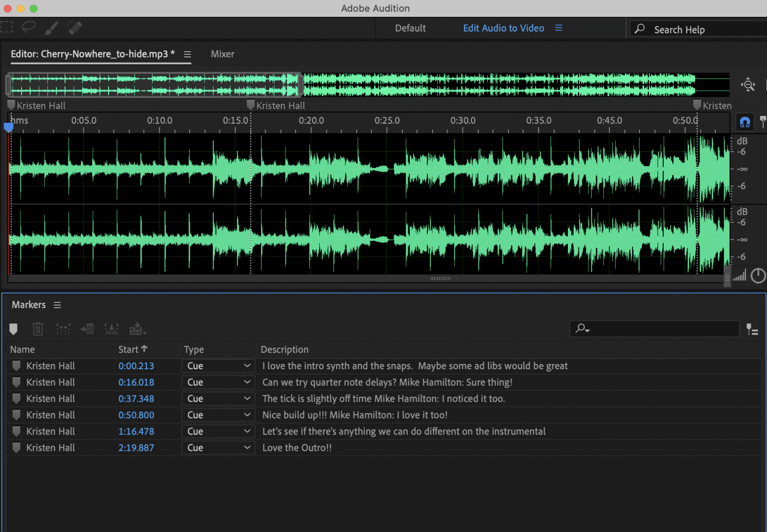Toggle the blue snapping magnet button
767x532 pixels.
(x=744, y=122)
